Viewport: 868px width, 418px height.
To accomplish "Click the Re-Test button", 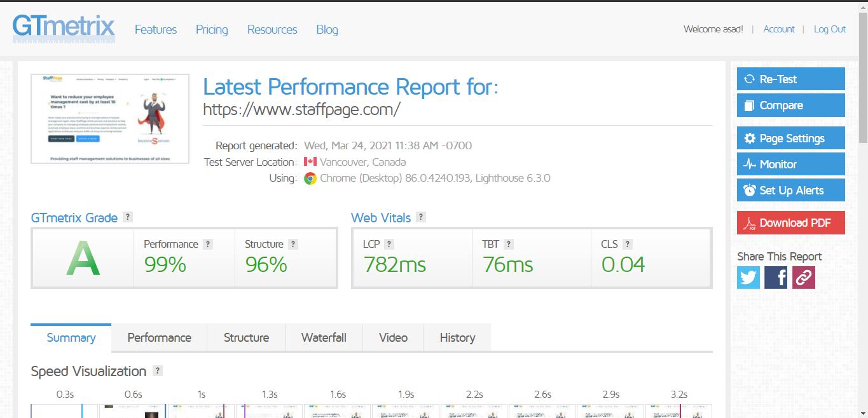I will click(790, 79).
